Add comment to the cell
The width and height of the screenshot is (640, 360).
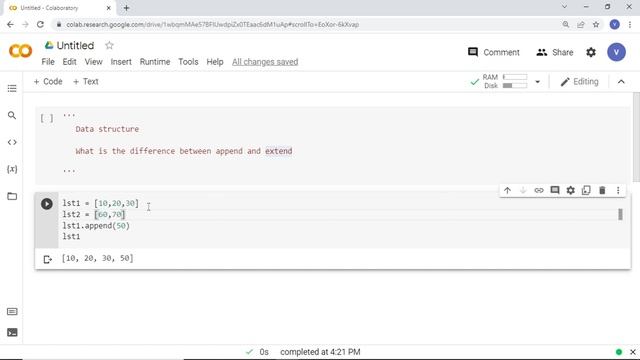pos(555,191)
